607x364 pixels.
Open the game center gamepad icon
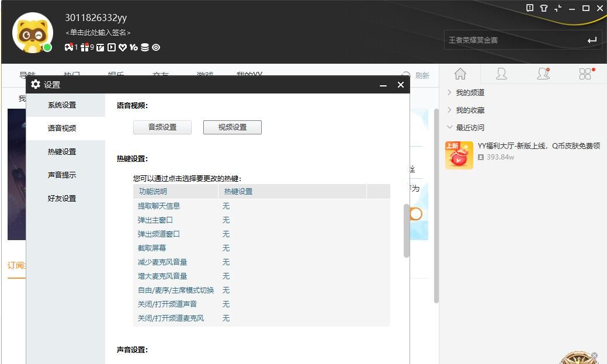tap(69, 47)
